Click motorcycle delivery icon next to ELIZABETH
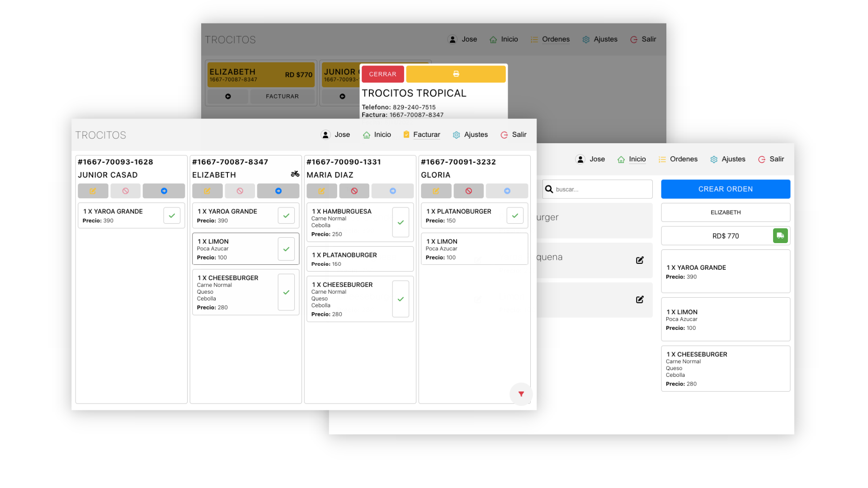This screenshot has width=868, height=488. [295, 174]
